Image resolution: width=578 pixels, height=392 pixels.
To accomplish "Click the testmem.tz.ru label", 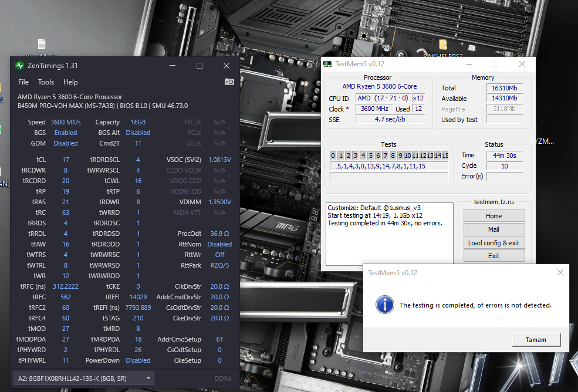I will point(494,202).
